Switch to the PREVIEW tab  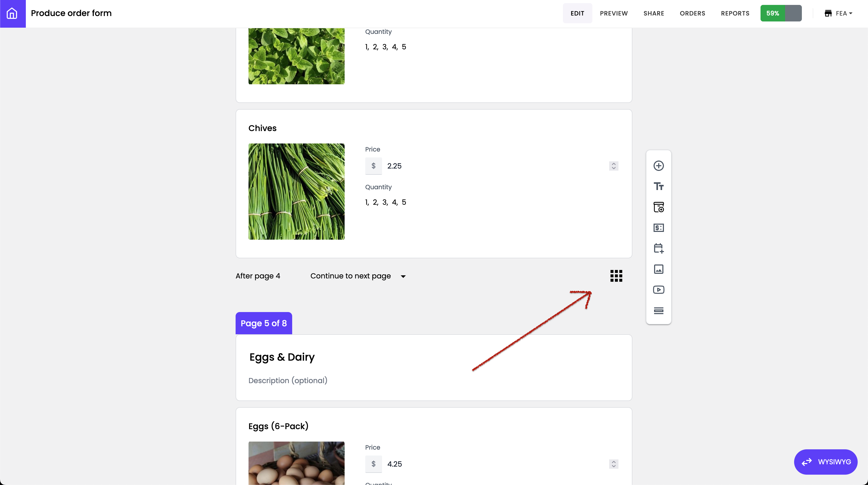pyautogui.click(x=614, y=13)
